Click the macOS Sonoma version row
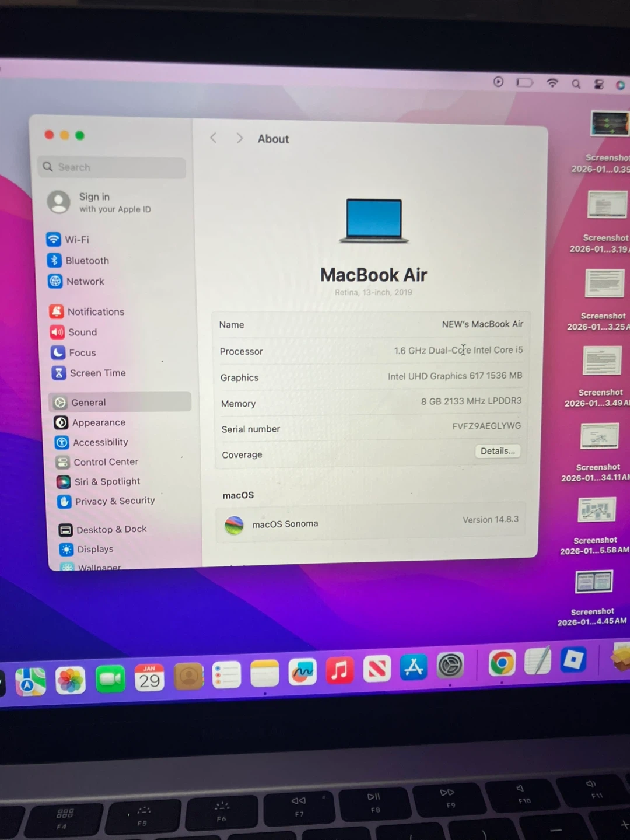 click(x=371, y=523)
